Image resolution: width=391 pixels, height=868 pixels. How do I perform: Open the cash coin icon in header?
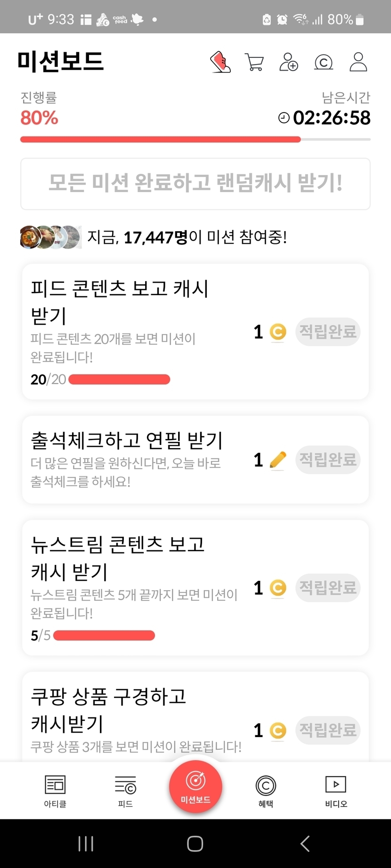[324, 62]
